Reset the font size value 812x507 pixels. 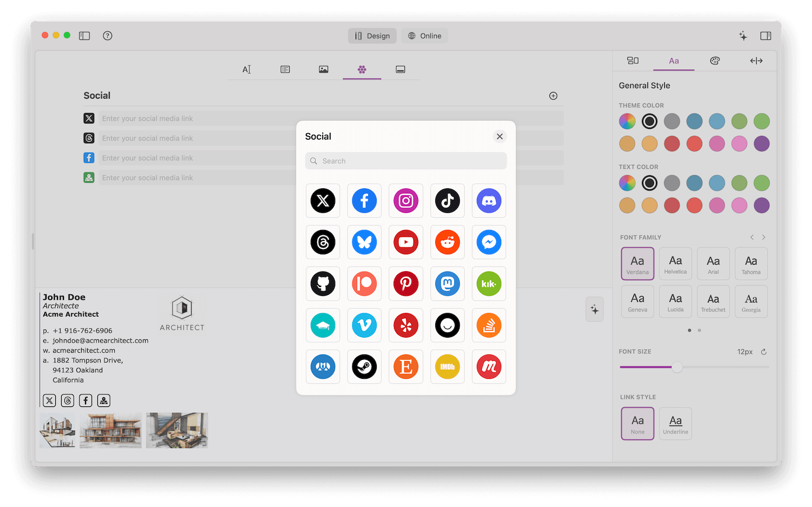[x=764, y=352]
